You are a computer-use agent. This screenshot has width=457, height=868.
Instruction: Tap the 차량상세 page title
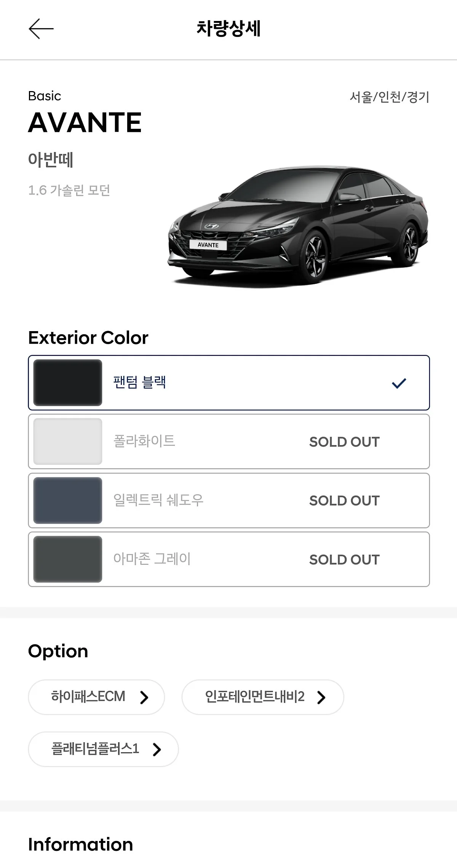coord(228,29)
